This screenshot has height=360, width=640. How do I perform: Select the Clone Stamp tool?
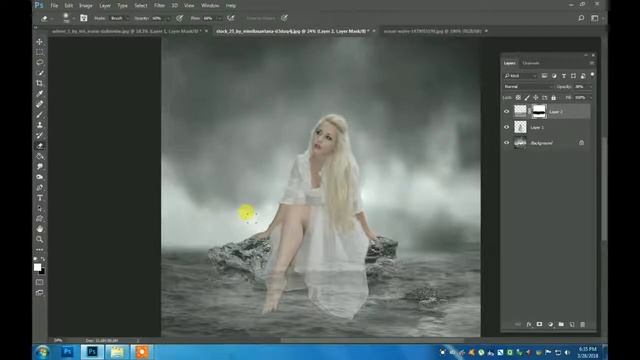[40, 125]
